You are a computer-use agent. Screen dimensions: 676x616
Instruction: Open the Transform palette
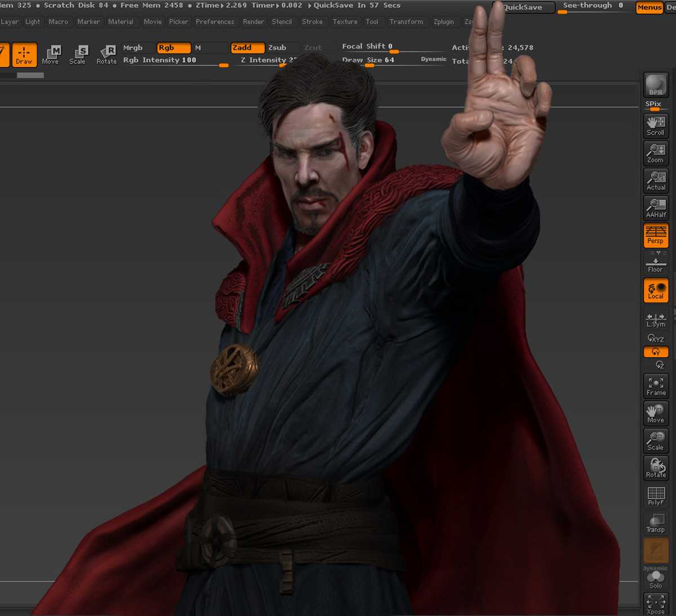click(x=406, y=22)
